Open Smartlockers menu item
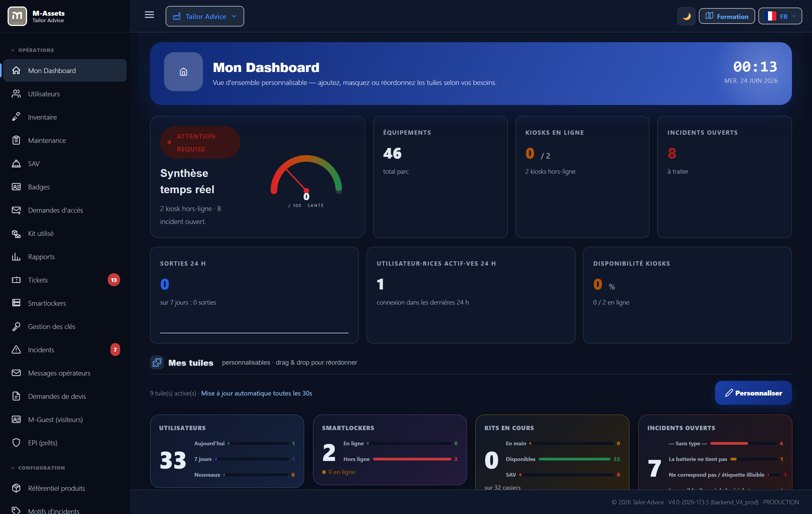The image size is (812, 514). point(65,303)
